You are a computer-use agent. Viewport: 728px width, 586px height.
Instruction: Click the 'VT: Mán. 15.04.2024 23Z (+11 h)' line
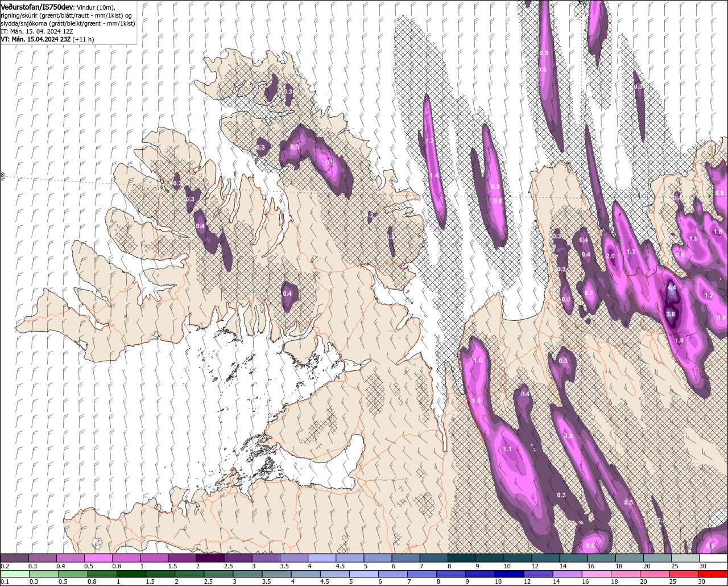(x=47, y=39)
